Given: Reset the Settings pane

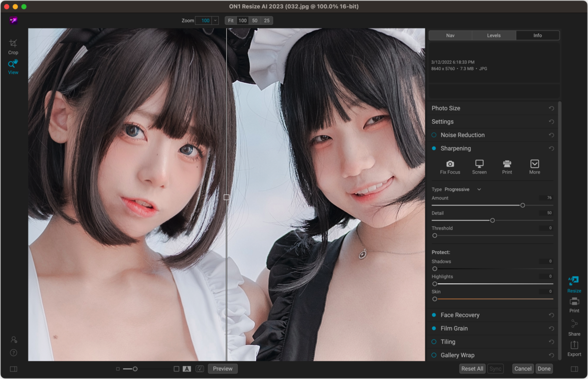Looking at the screenshot, I should [x=551, y=122].
